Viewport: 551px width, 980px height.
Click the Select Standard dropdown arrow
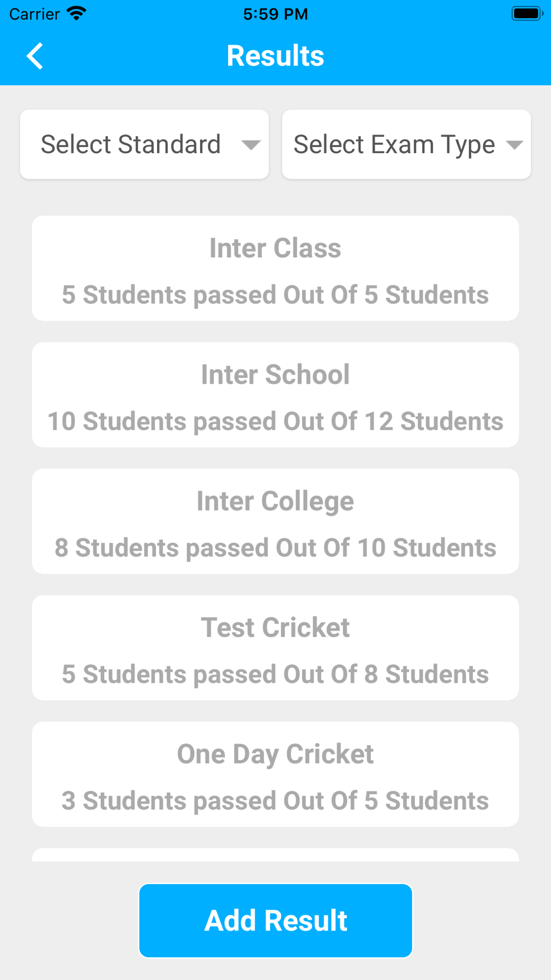pos(251,145)
